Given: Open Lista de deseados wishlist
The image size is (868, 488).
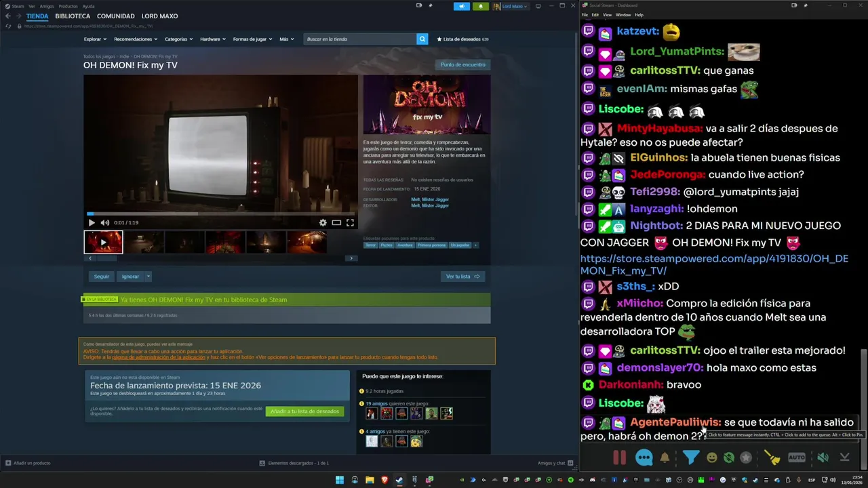Looking at the screenshot, I should coord(463,39).
